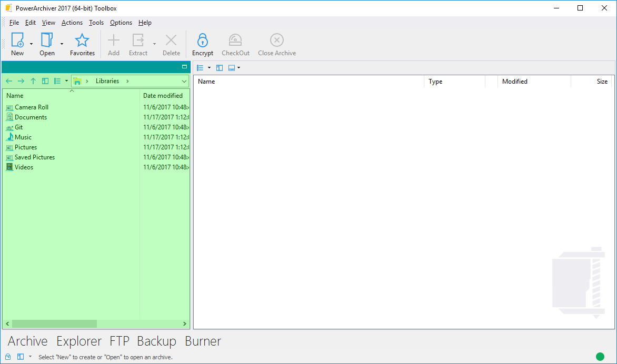The image size is (617, 364).
Task: Click the archive list view style icon
Action: coord(200,68)
